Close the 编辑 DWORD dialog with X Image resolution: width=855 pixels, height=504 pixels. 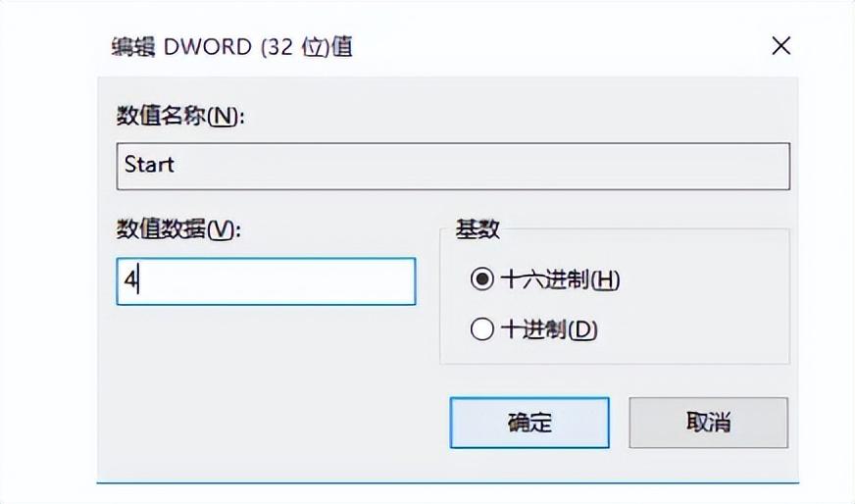tap(780, 46)
